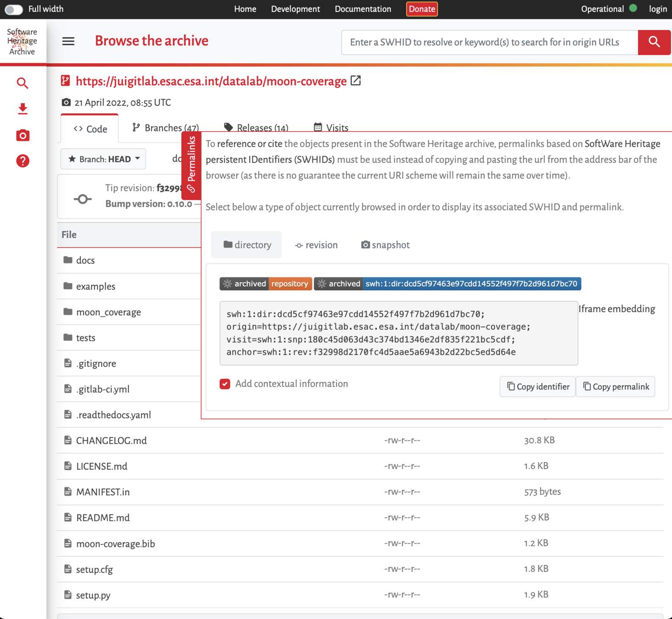
Task: Open the examples folder
Action: click(x=95, y=287)
